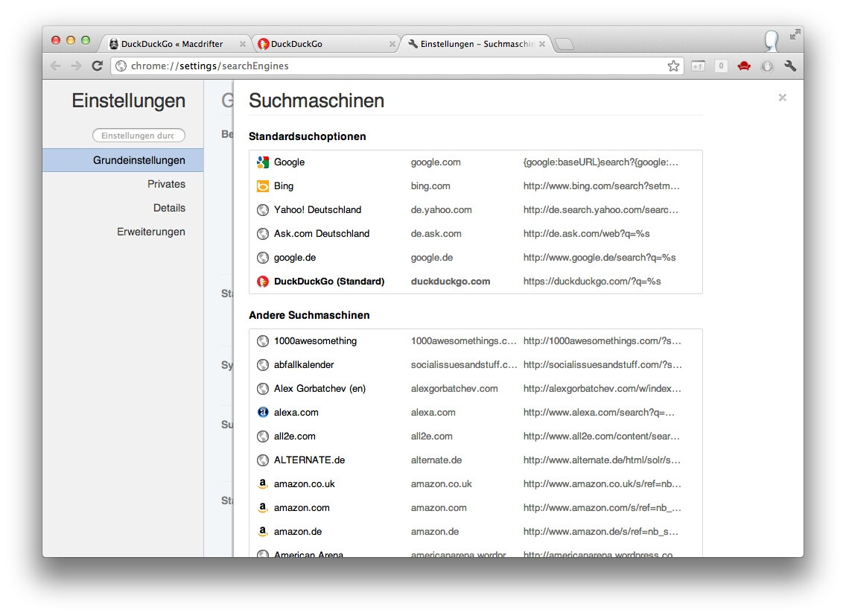
Task: Click the hand-shaped extension icon in toolbar
Action: tap(767, 66)
